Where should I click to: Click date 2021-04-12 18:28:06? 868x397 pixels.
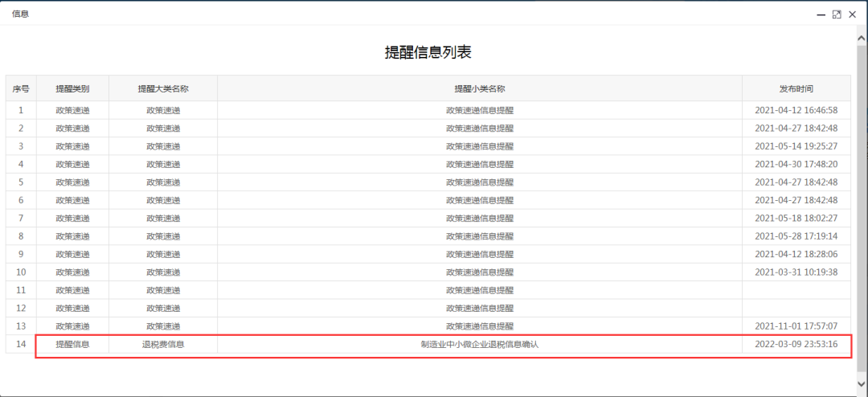click(796, 254)
